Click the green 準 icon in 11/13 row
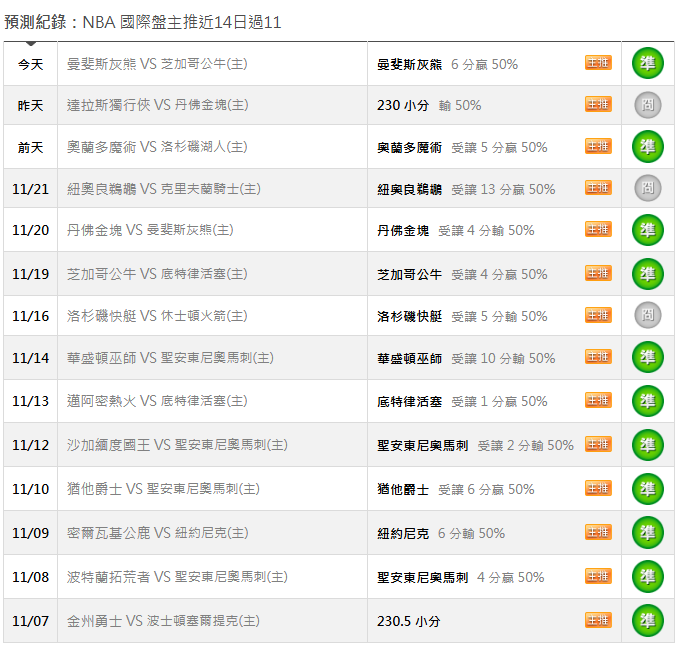This screenshot has height=645, width=680. coord(647,401)
